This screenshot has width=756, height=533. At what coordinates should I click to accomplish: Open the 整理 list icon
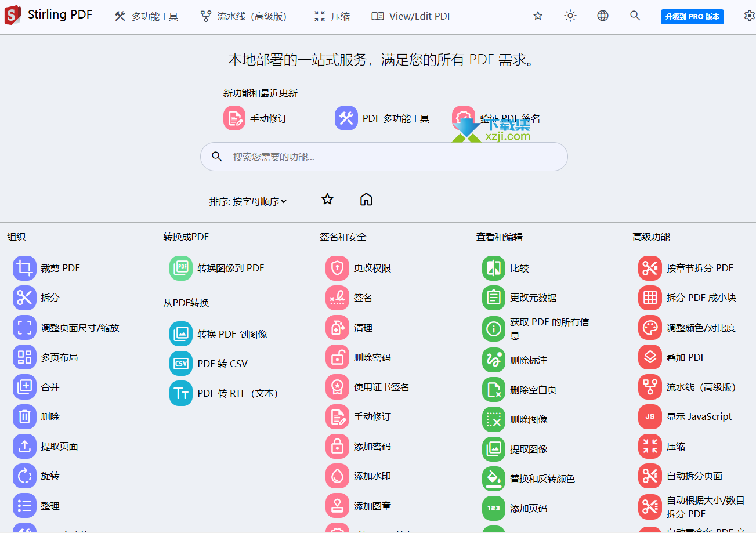point(24,506)
